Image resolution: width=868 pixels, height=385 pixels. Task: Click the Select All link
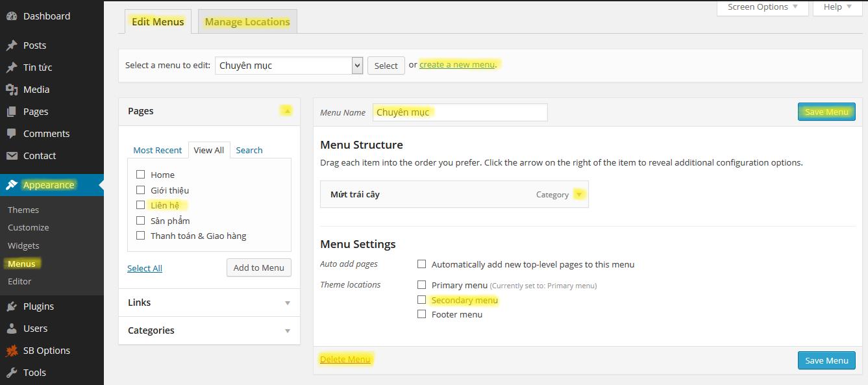pyautogui.click(x=145, y=268)
